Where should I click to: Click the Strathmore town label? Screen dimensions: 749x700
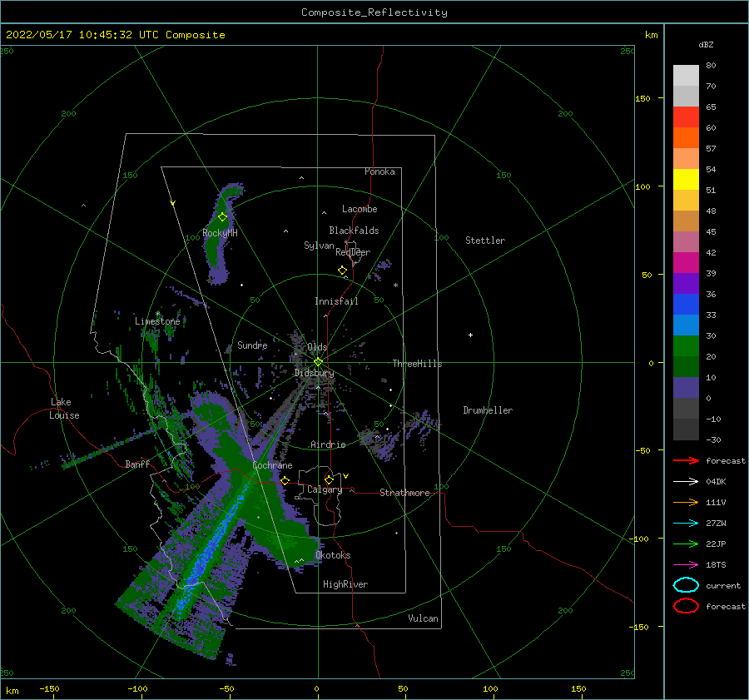click(x=404, y=493)
